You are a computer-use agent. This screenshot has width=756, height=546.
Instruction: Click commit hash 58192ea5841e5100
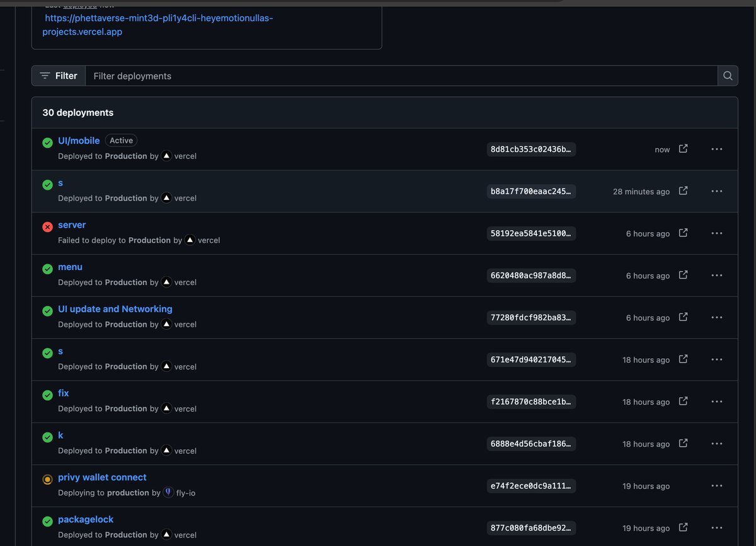point(531,234)
